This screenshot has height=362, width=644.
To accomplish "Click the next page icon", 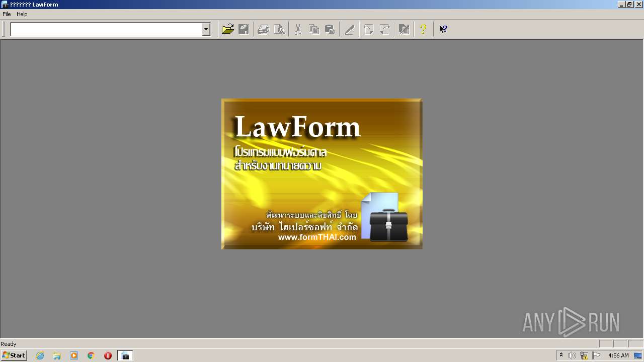I will pyautogui.click(x=384, y=29).
